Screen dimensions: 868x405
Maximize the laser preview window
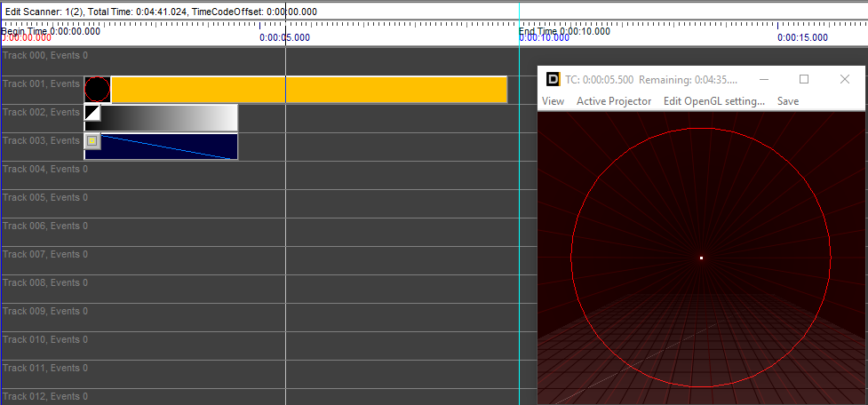point(804,79)
